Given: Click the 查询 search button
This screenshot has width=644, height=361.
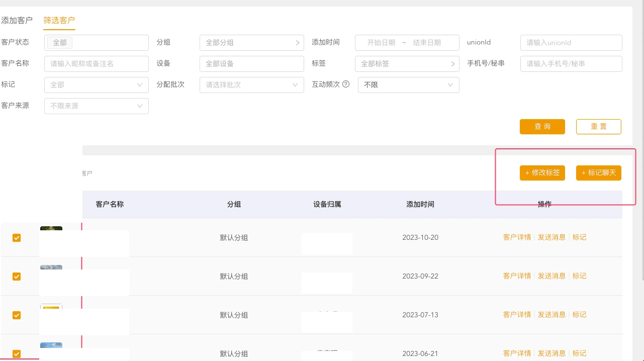Looking at the screenshot, I should pos(542,127).
